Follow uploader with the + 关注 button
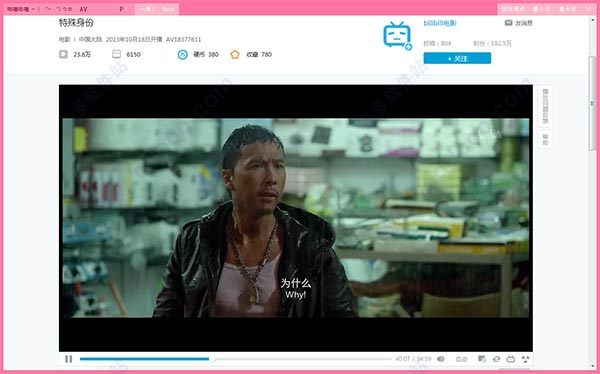600x374 pixels. tap(457, 58)
